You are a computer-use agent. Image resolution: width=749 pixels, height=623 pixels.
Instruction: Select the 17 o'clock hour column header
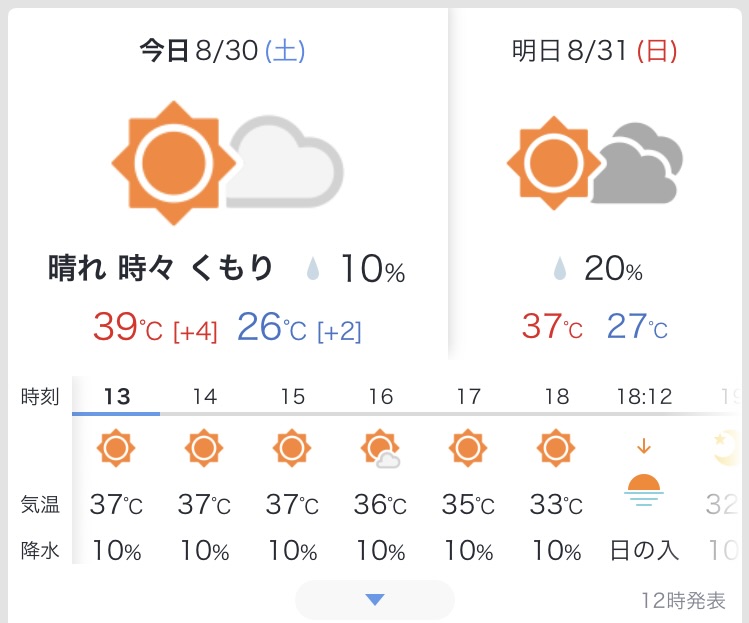tap(468, 396)
